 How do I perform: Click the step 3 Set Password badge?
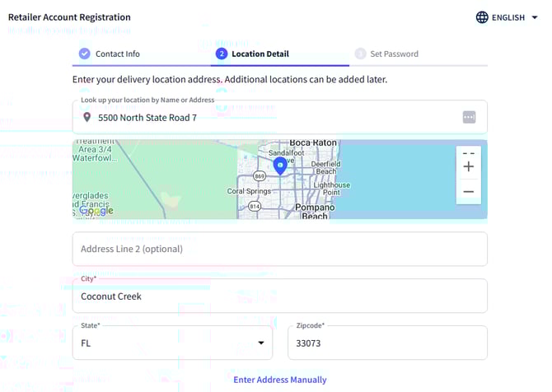(360, 54)
